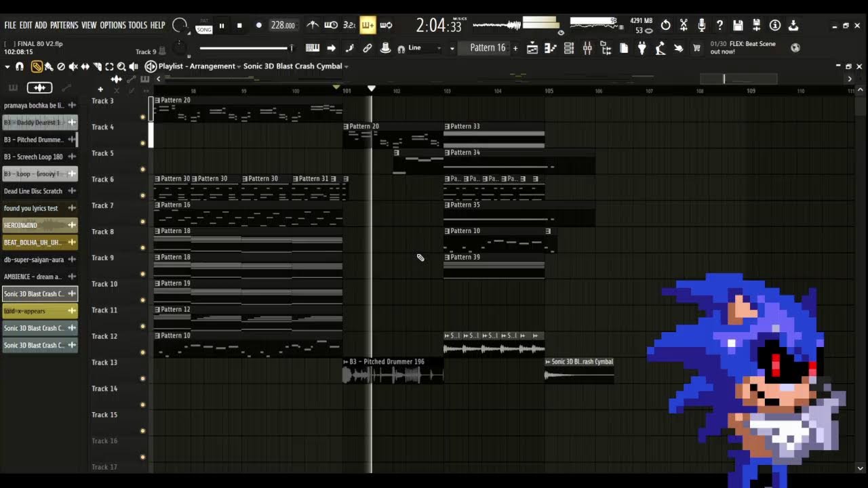
Task: Toggle the playlist snap magnet icon
Action: click(x=20, y=66)
